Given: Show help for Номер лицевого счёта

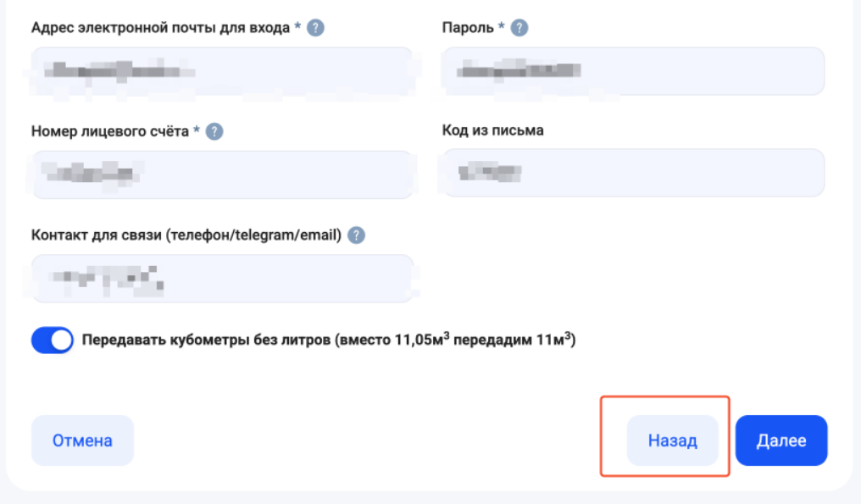Looking at the screenshot, I should 214,131.
